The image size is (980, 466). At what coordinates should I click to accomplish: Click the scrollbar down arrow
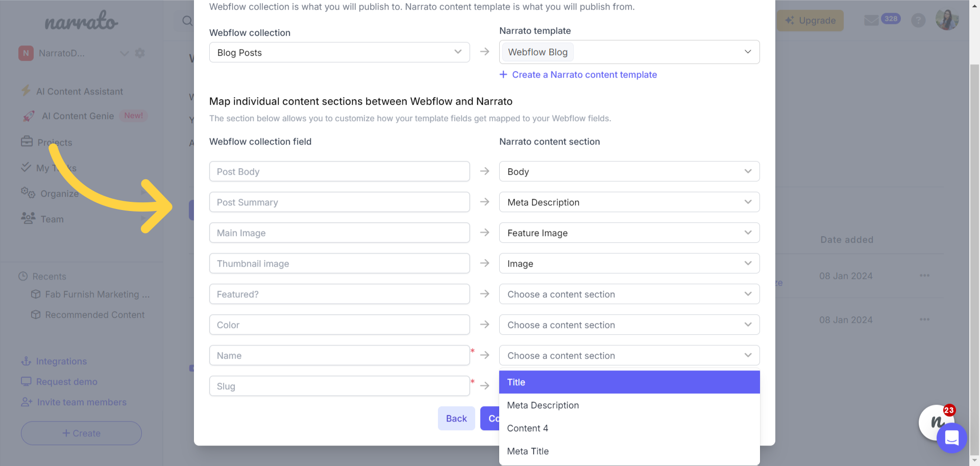[x=974, y=460]
